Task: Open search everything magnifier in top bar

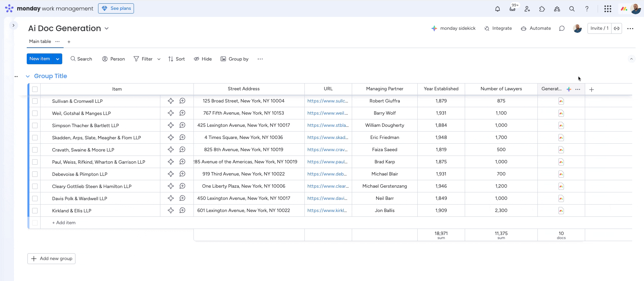Action: click(572, 9)
